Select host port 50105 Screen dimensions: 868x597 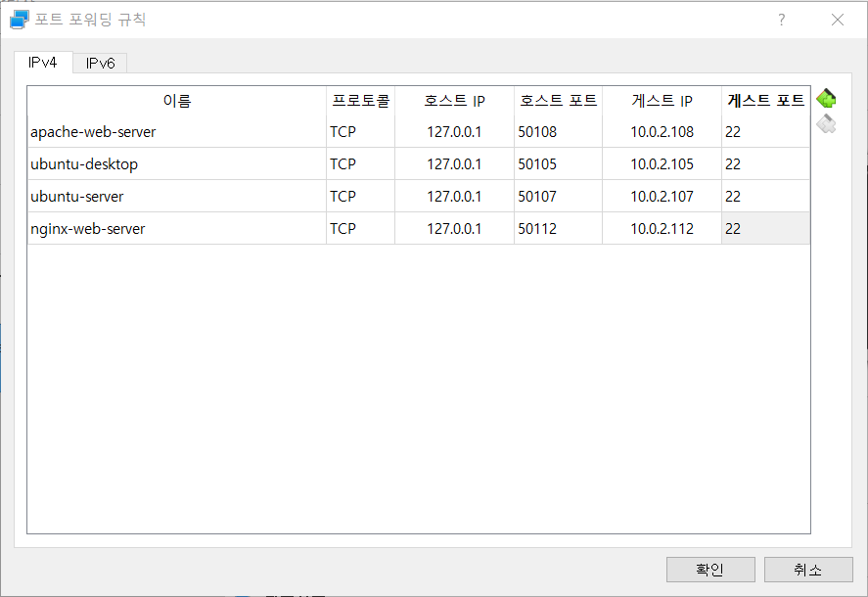tap(558, 163)
